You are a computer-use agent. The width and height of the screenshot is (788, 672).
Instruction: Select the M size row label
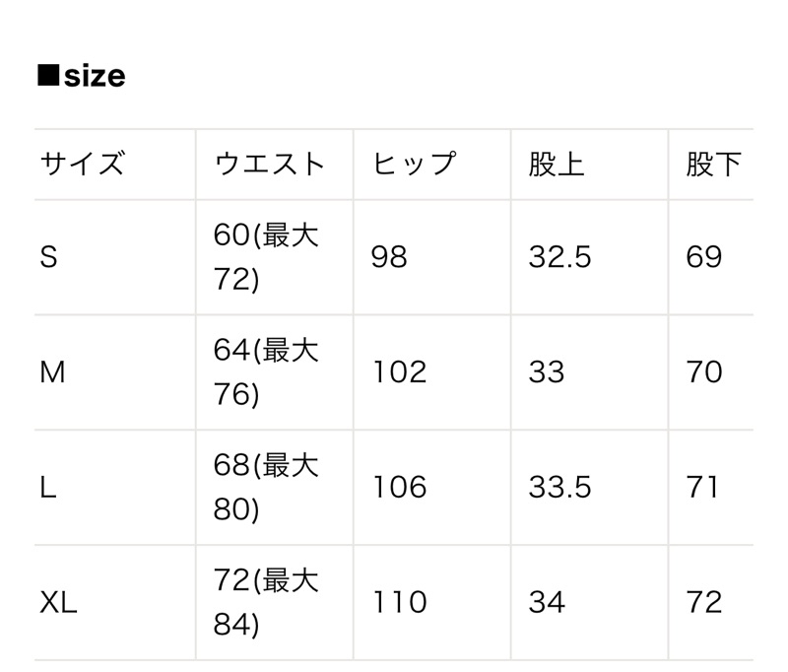coord(52,371)
